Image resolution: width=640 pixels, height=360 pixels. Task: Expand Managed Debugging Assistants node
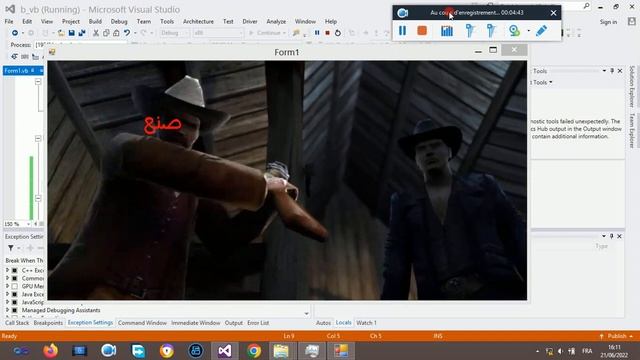[x=7, y=310]
